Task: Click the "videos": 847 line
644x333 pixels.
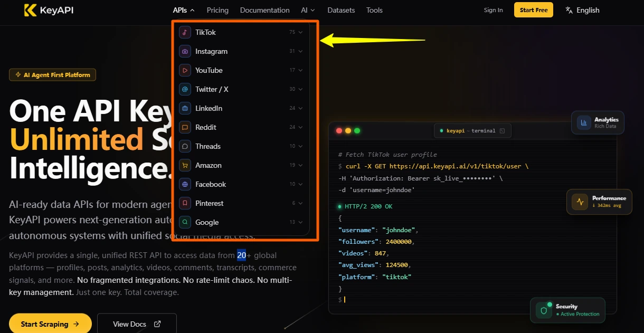Action: click(363, 253)
